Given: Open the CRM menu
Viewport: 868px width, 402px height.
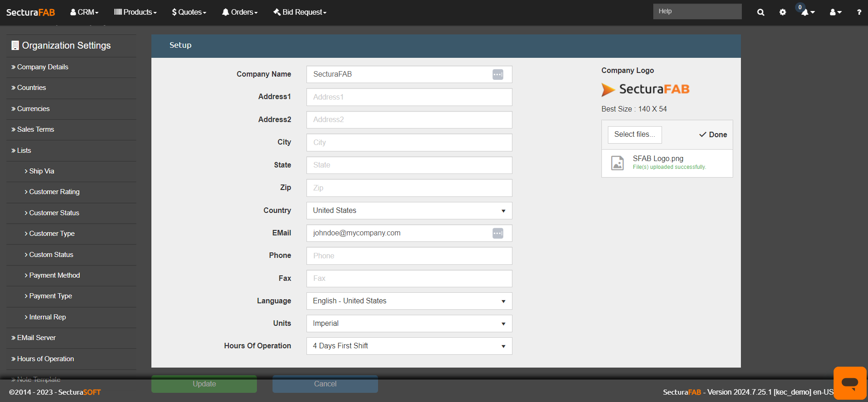Looking at the screenshot, I should (84, 12).
